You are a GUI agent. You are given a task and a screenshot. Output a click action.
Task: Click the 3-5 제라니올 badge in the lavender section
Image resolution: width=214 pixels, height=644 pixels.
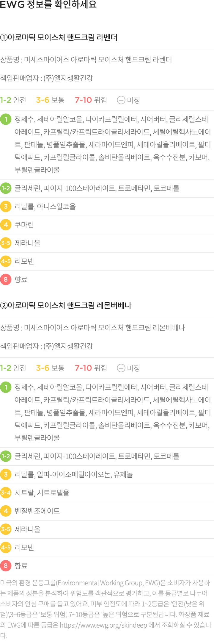(x=6, y=243)
